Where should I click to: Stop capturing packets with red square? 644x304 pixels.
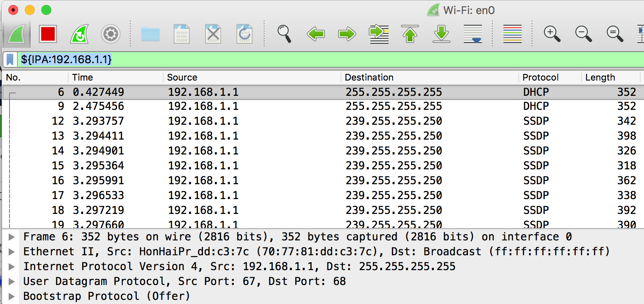48,34
